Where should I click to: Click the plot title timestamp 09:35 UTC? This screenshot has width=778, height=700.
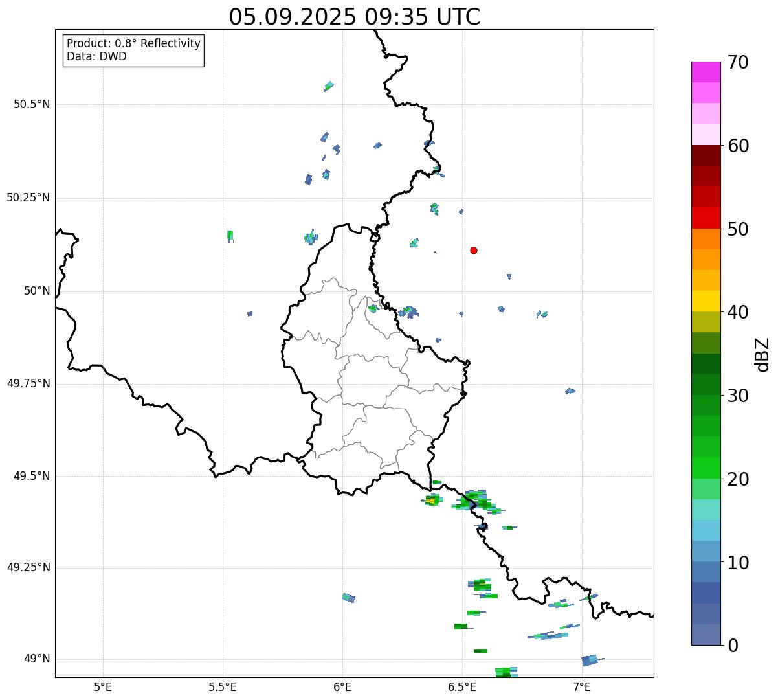pos(423,17)
